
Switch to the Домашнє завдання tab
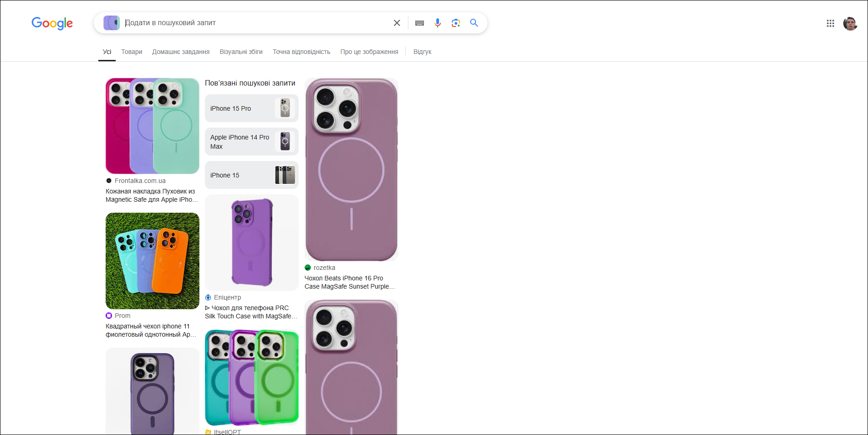pos(181,52)
